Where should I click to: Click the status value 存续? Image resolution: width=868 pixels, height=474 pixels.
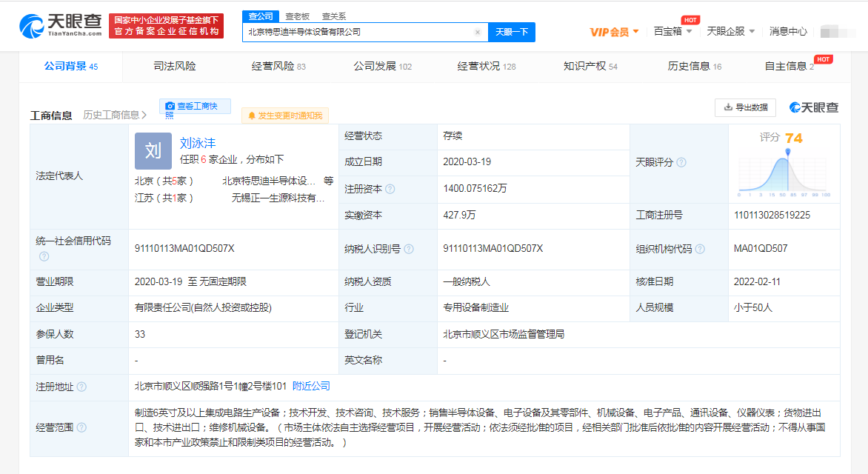[453, 136]
